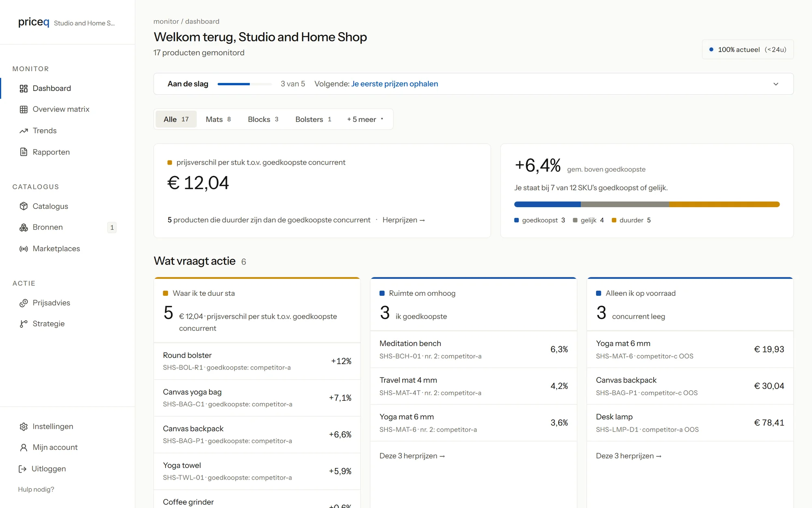This screenshot has width=812, height=508.
Task: Open the Coffee grinder row
Action: (257, 500)
